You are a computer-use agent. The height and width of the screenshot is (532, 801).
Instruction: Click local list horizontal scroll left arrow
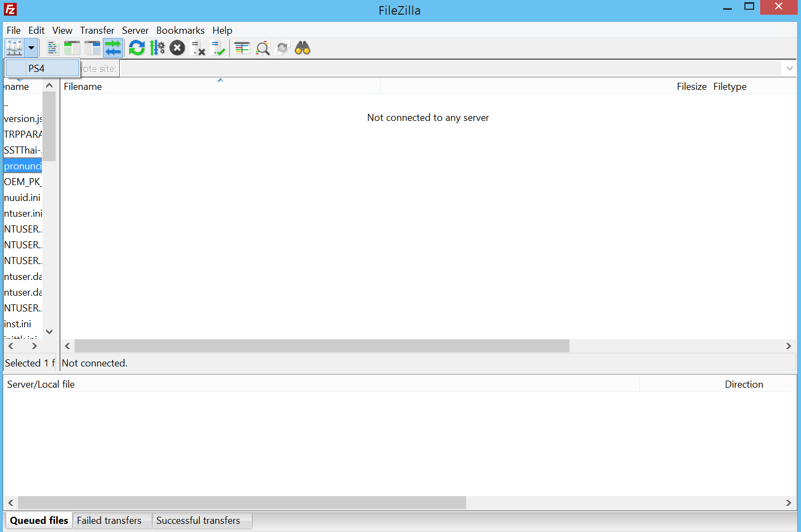[x=11, y=346]
